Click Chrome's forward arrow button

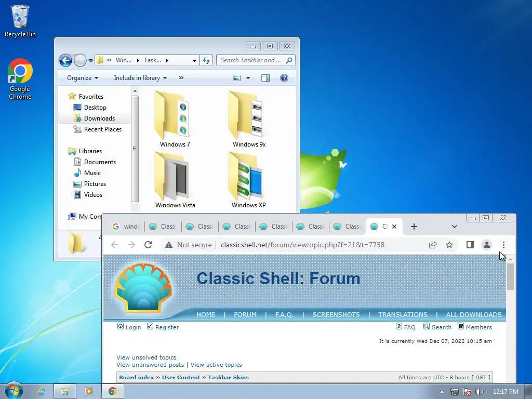point(131,245)
